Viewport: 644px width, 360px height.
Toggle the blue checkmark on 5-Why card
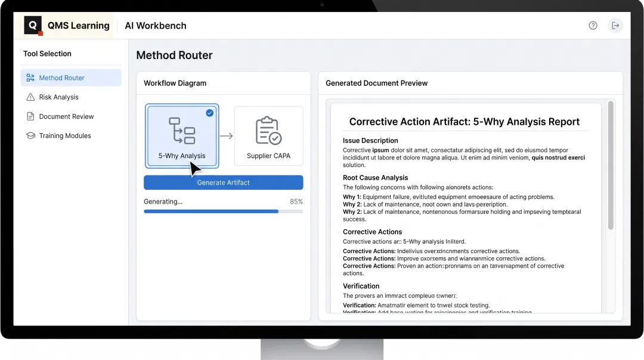click(x=209, y=113)
